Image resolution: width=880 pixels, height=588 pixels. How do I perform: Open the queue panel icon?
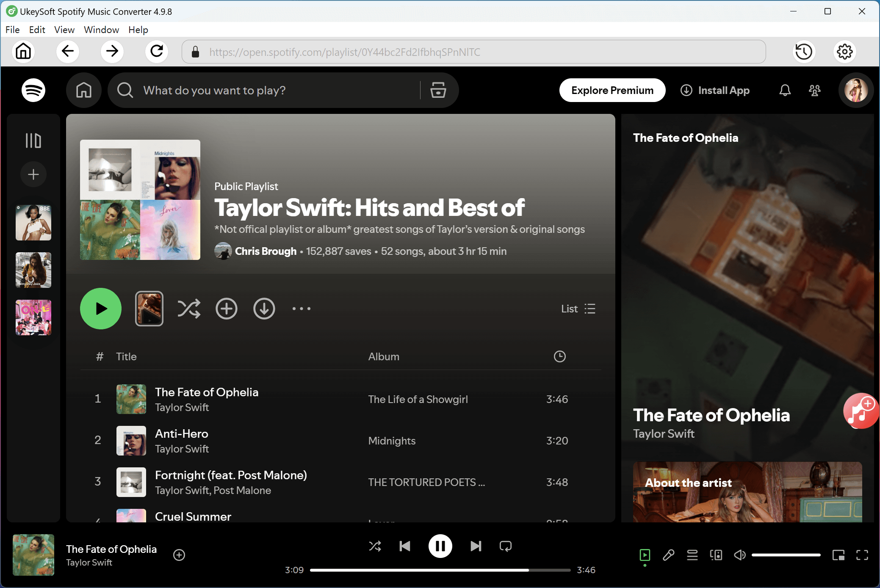[692, 555]
